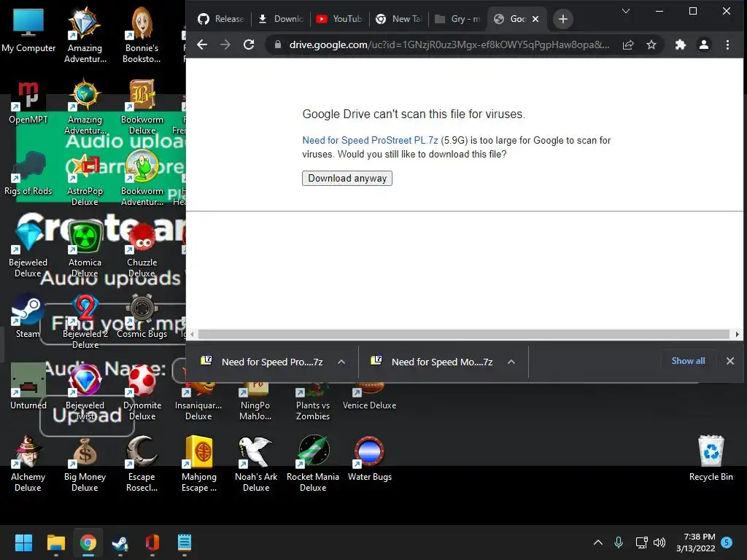Image resolution: width=747 pixels, height=560 pixels.
Task: Open the Windows Start menu
Action: click(23, 542)
